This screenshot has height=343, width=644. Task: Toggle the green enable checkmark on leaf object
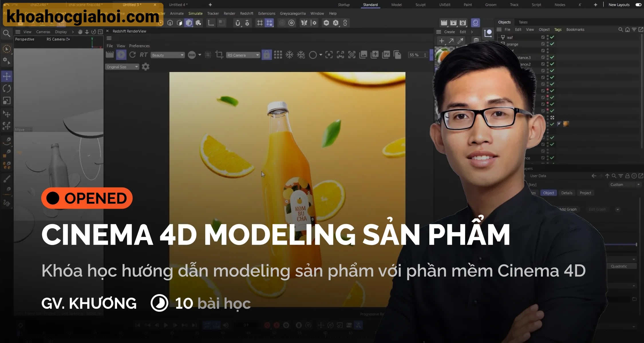[552, 37]
